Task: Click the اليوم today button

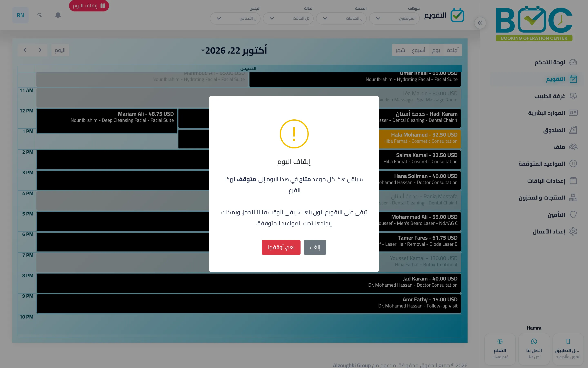Action: click(x=60, y=50)
